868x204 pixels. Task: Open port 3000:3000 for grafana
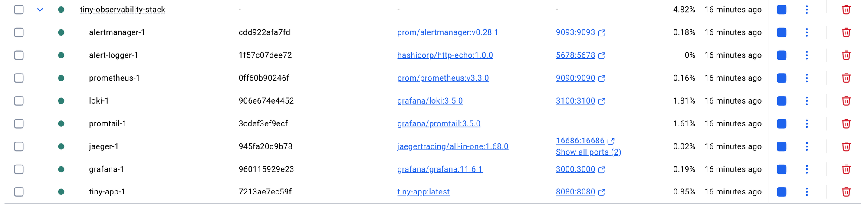pyautogui.click(x=575, y=169)
